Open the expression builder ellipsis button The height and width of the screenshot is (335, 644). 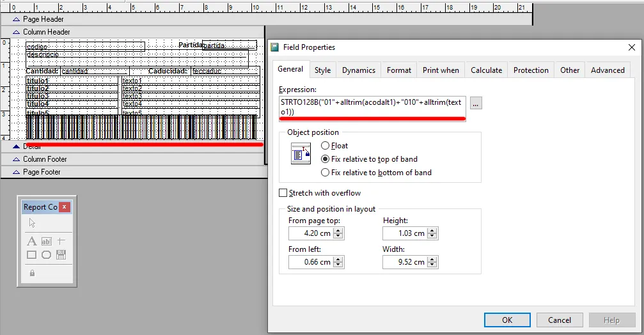click(x=476, y=104)
